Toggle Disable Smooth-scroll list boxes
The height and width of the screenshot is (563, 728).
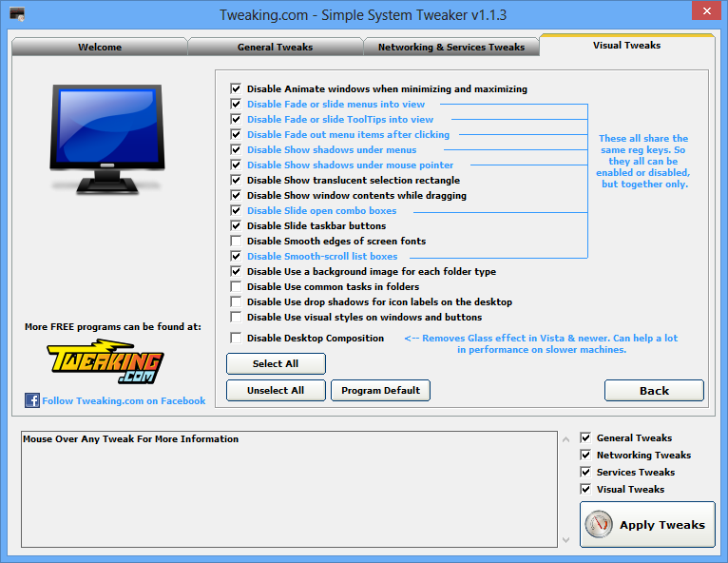[x=236, y=256]
